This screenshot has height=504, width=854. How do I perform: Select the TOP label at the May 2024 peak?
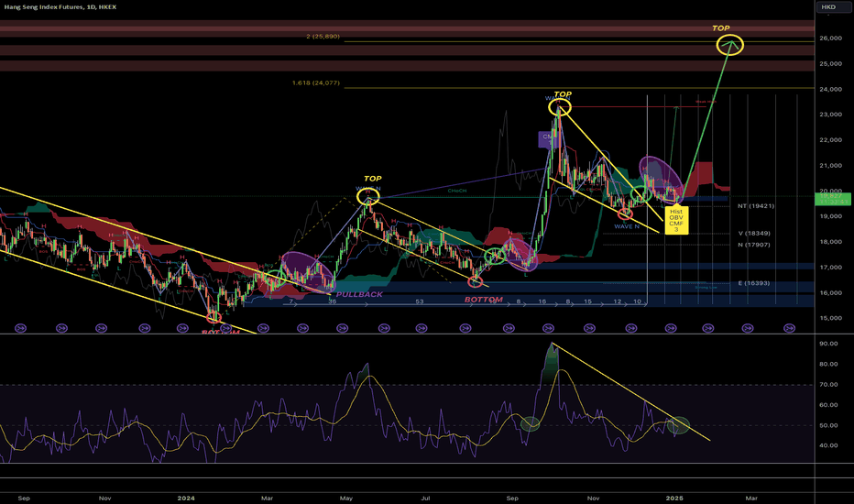(x=373, y=179)
